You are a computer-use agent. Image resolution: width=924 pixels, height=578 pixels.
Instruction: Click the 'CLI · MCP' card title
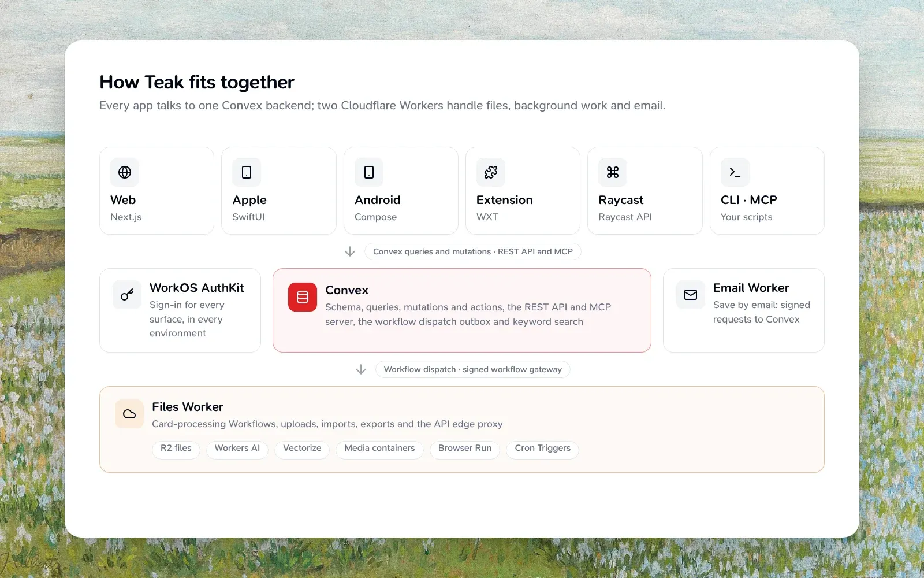click(749, 200)
